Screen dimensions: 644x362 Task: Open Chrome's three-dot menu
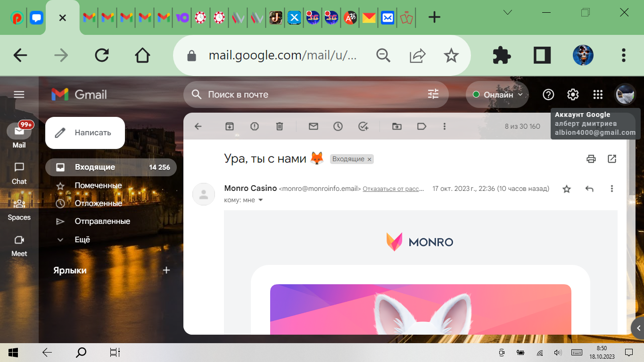pyautogui.click(x=624, y=56)
